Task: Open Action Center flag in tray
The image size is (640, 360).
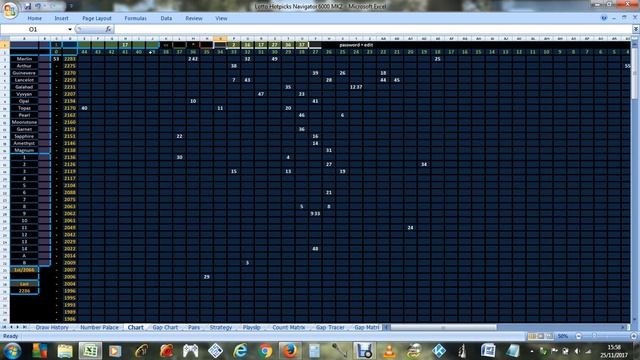Action: (x=554, y=351)
